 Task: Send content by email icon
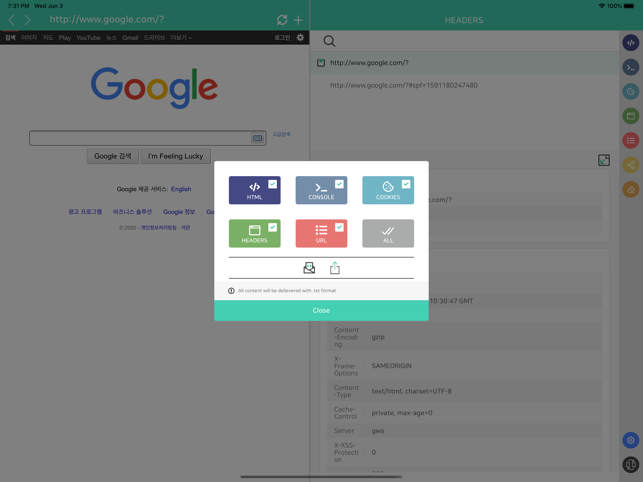point(309,268)
